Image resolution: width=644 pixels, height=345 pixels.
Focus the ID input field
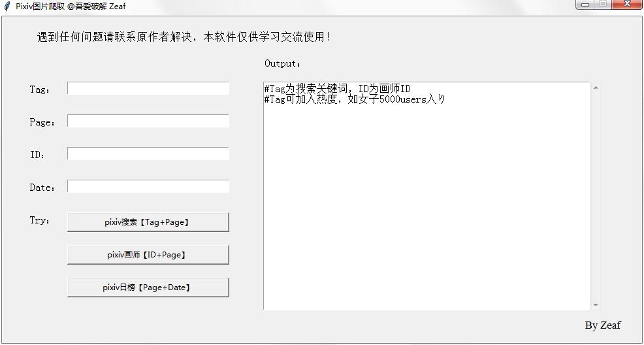(x=148, y=154)
